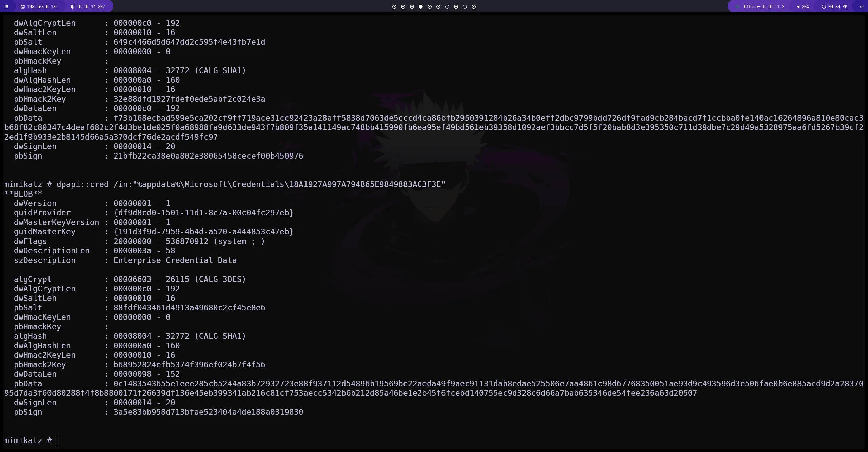Click the speaker volume icon showing 20%

pos(798,7)
